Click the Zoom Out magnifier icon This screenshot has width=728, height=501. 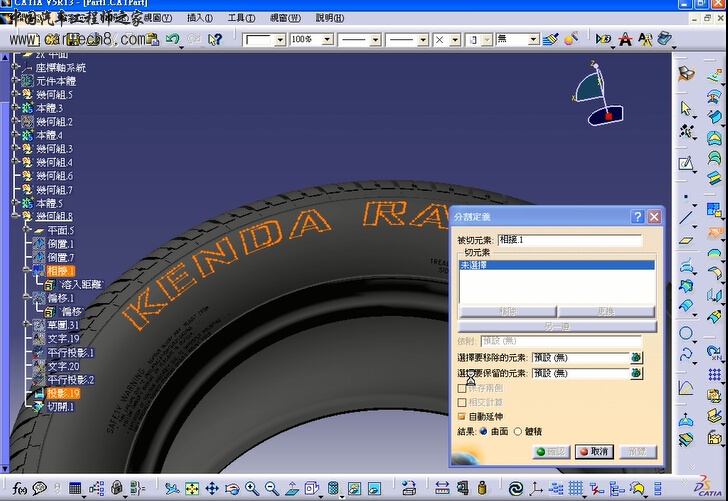271,489
